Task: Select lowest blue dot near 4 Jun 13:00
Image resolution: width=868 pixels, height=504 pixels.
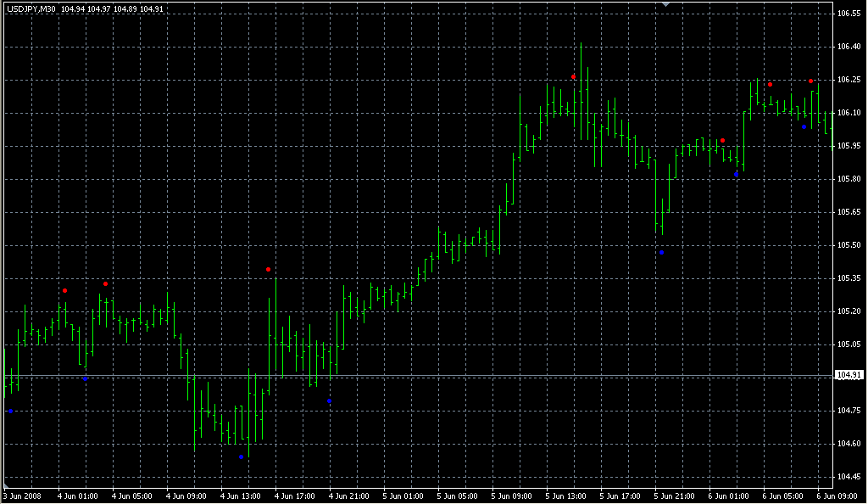Action: coord(241,457)
